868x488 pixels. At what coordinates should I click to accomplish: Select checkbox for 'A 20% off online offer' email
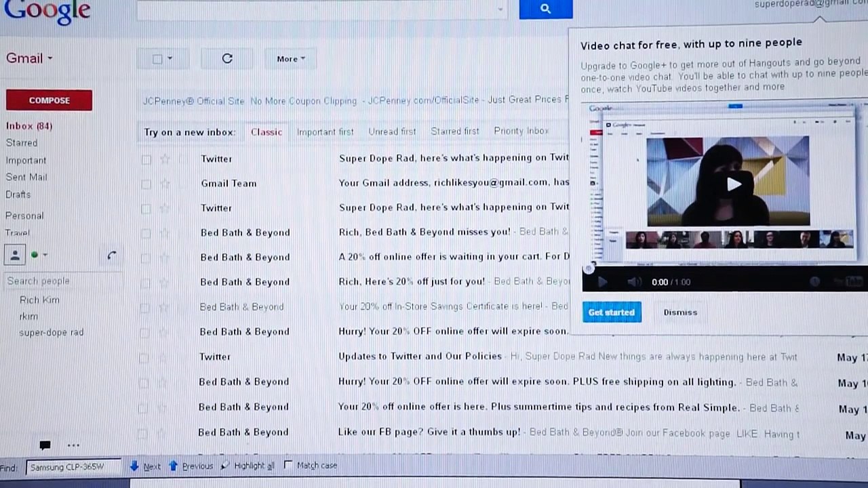coord(145,258)
